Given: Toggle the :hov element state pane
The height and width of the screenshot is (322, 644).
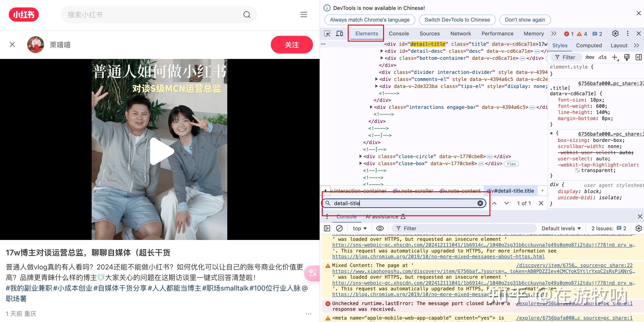Looking at the screenshot, I should point(590,57).
